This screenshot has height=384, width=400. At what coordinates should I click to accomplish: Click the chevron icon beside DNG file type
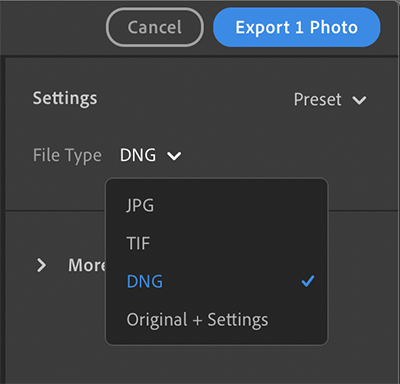(174, 156)
